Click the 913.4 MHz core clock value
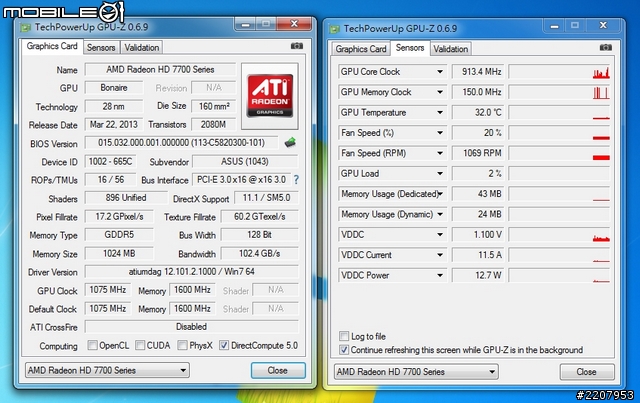The image size is (640, 403). (x=478, y=72)
